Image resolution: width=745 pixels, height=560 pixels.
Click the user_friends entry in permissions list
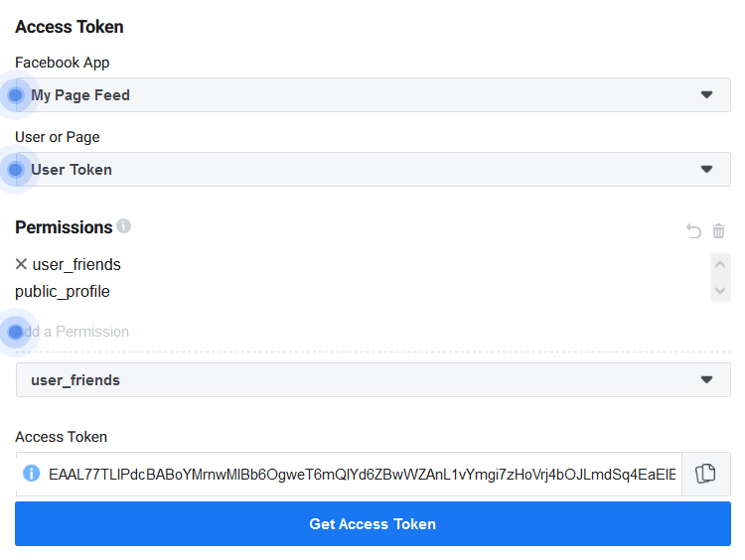pos(76,264)
